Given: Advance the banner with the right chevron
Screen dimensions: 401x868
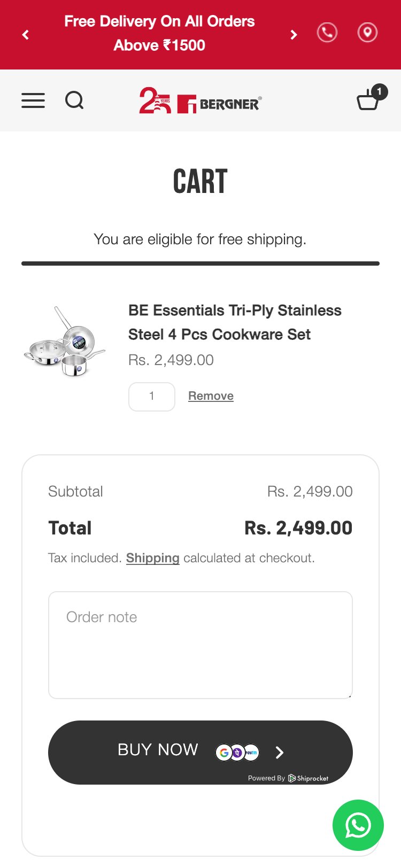Looking at the screenshot, I should pyautogui.click(x=294, y=34).
